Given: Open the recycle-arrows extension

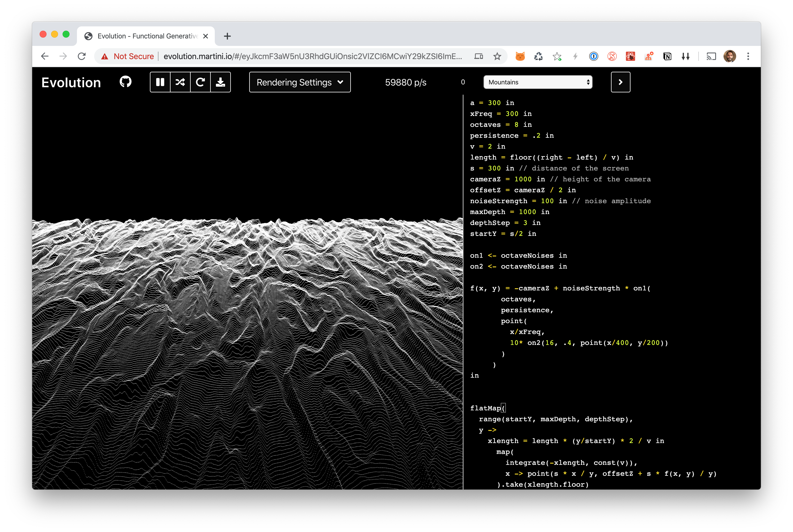Looking at the screenshot, I should coord(538,56).
